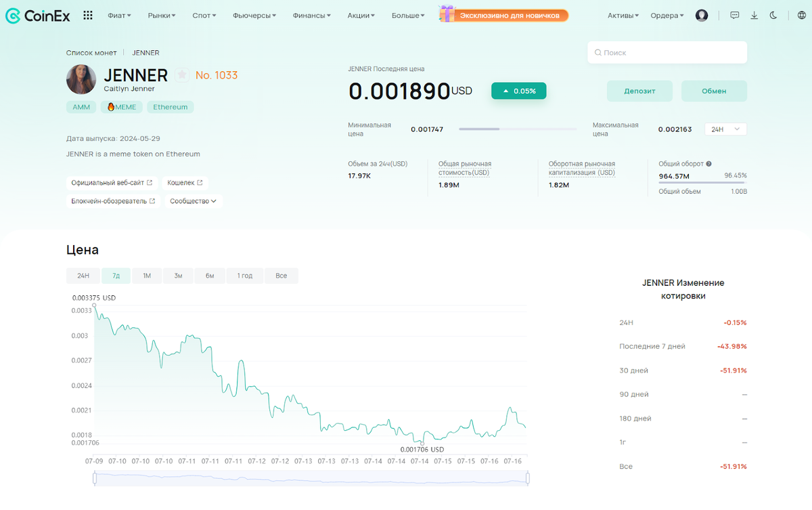This screenshot has height=510, width=812.
Task: Click the Обмен button
Action: click(714, 91)
